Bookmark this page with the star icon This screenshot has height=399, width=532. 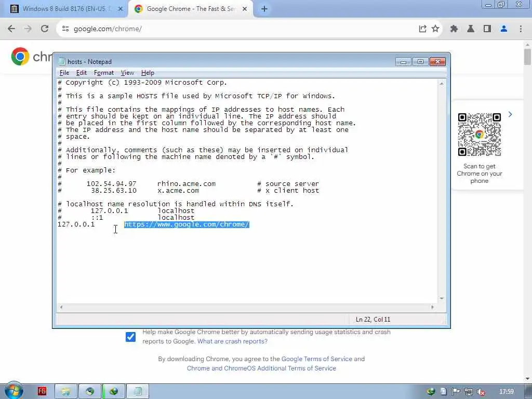[x=435, y=29]
